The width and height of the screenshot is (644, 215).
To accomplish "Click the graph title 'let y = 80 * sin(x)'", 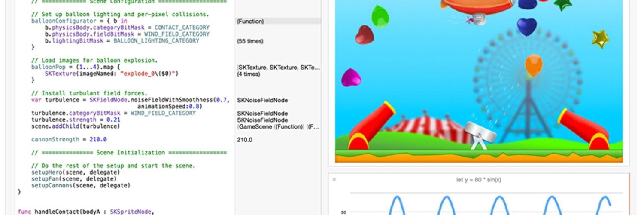I will pos(478,180).
